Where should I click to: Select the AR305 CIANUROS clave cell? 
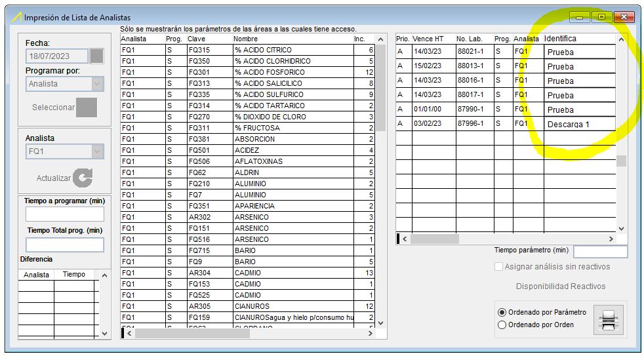coord(209,306)
